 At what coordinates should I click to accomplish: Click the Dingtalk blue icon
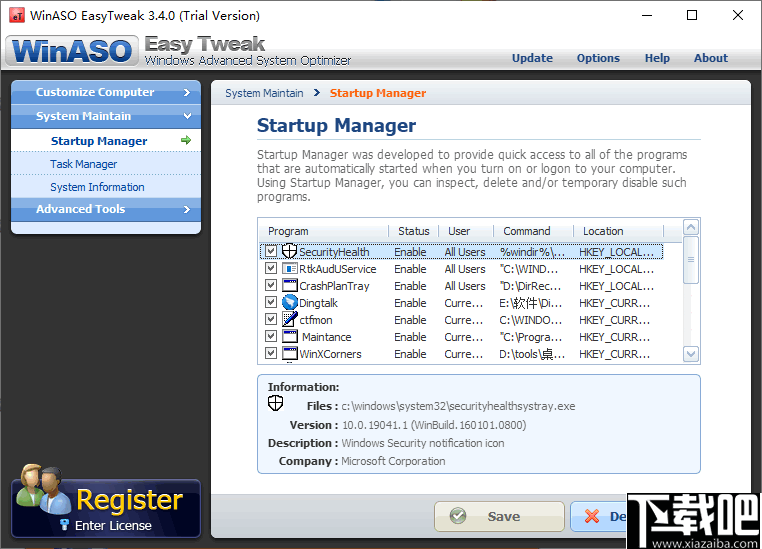[289, 303]
